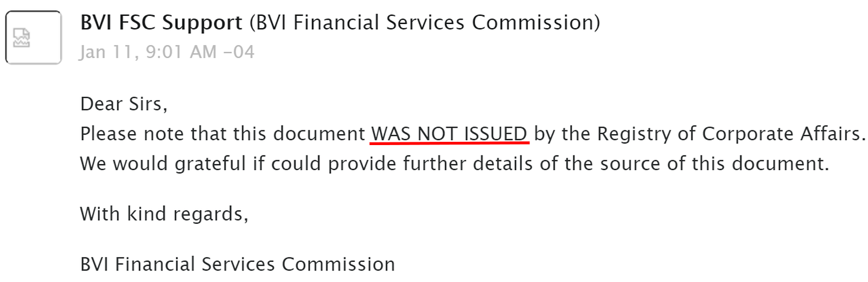Viewport: 868px width, 282px height.
Task: Click the word Sirs in the greeting
Action: pyautogui.click(x=148, y=104)
